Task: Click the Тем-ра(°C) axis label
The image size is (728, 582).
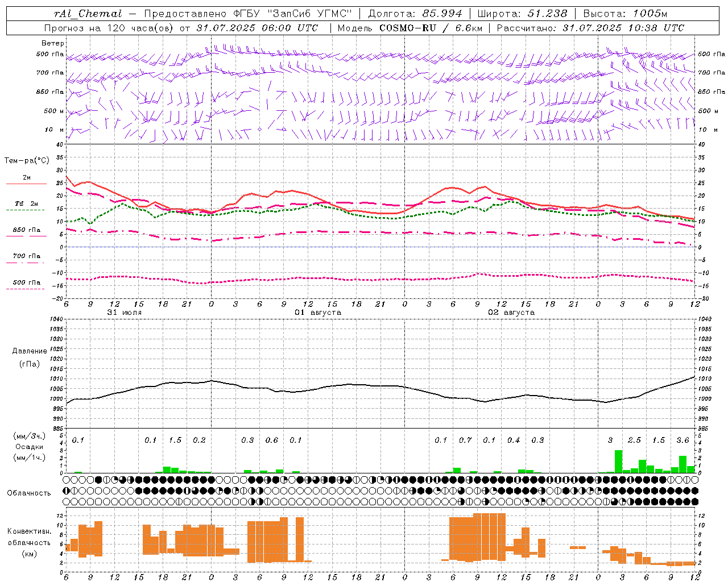Action: point(27,161)
